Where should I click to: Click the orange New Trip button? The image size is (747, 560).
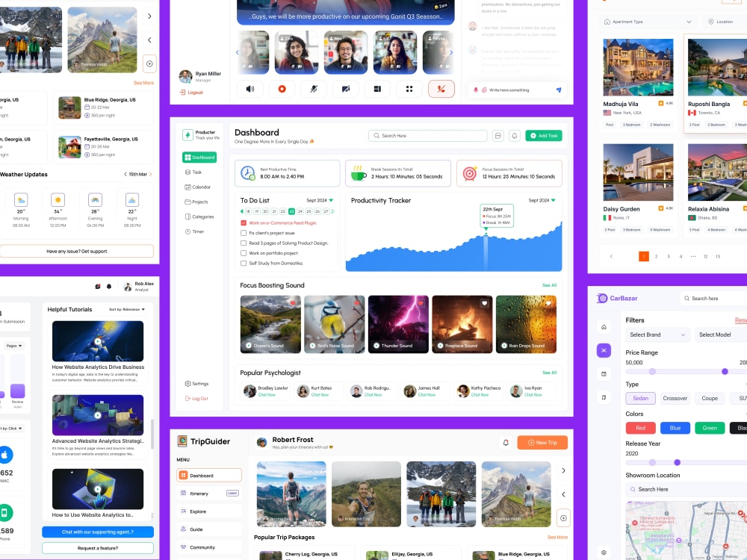click(x=542, y=442)
